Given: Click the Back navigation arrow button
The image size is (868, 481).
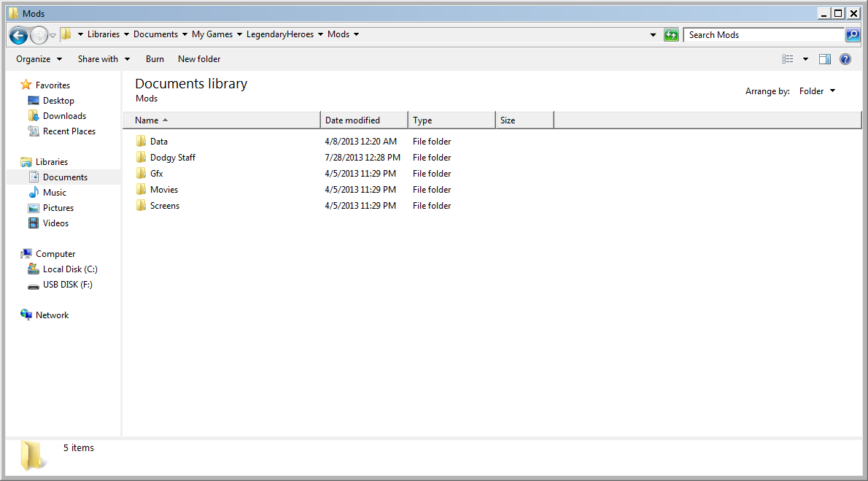Looking at the screenshot, I should coord(18,35).
